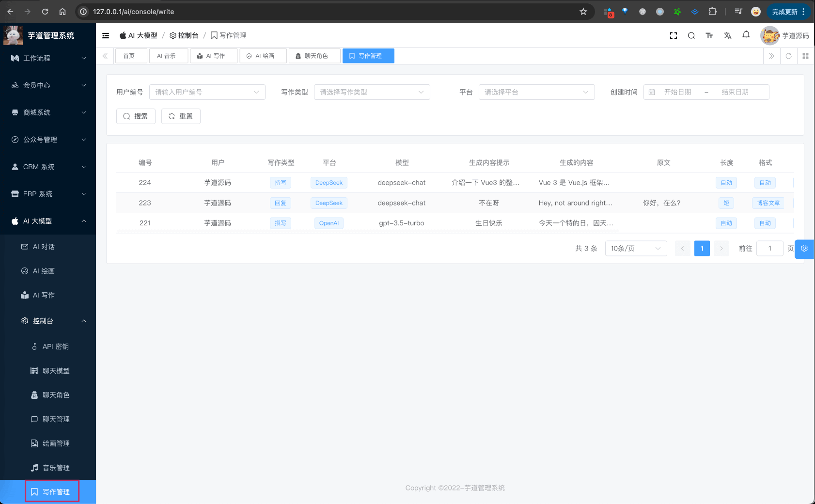Click the layout grid icon next to refresh

806,56
